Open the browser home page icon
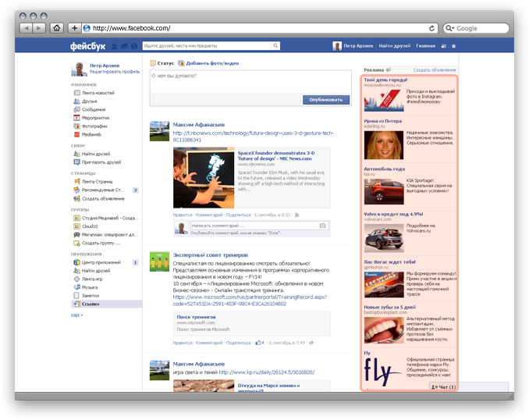The height and width of the screenshot is (420, 529). (x=57, y=28)
